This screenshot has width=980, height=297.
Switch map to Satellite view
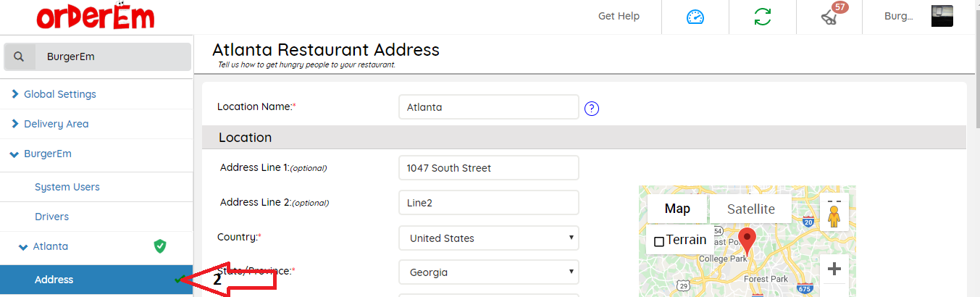tap(750, 209)
